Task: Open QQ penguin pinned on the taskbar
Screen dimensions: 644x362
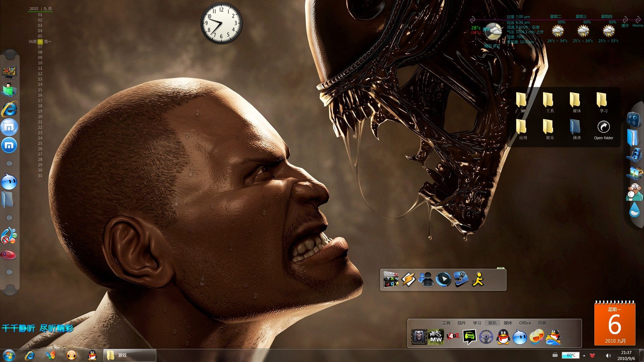Action: (92, 355)
